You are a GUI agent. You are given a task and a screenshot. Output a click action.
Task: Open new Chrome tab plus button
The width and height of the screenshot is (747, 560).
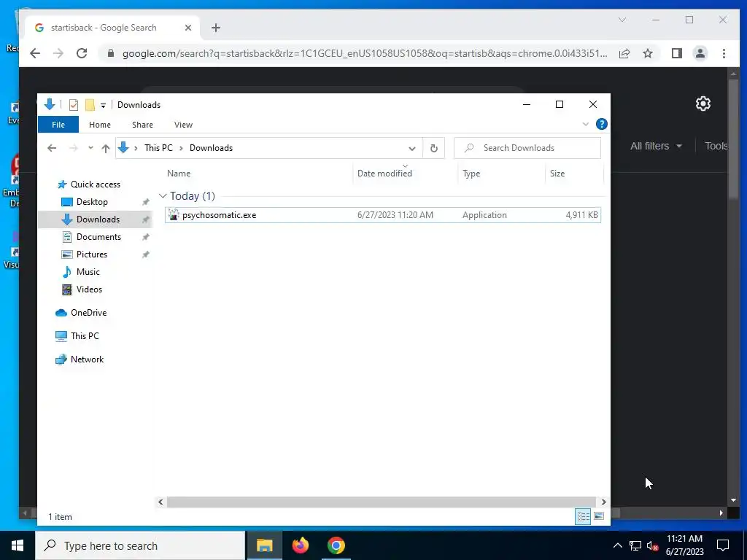click(216, 28)
